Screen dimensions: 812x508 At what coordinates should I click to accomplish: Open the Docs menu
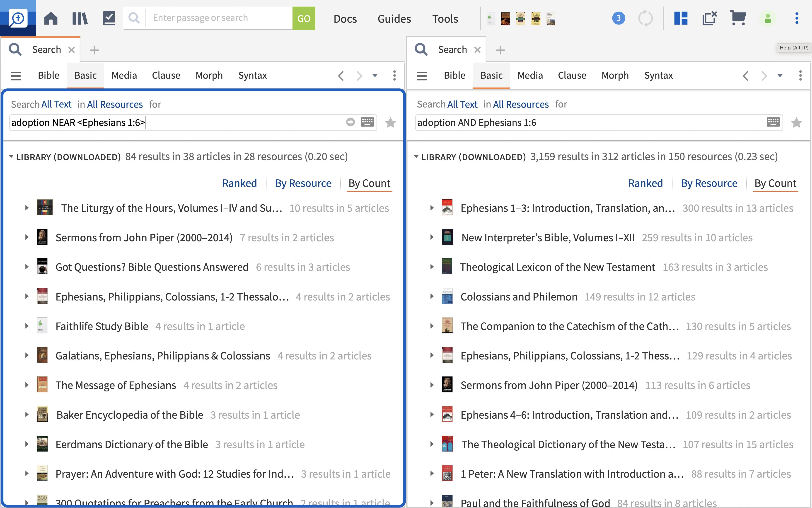(345, 19)
